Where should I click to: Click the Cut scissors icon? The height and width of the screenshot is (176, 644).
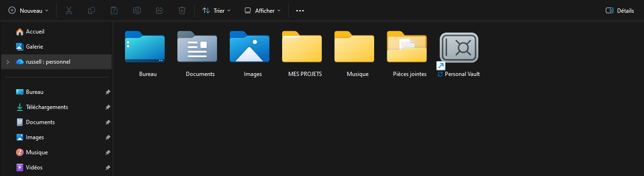click(x=69, y=10)
